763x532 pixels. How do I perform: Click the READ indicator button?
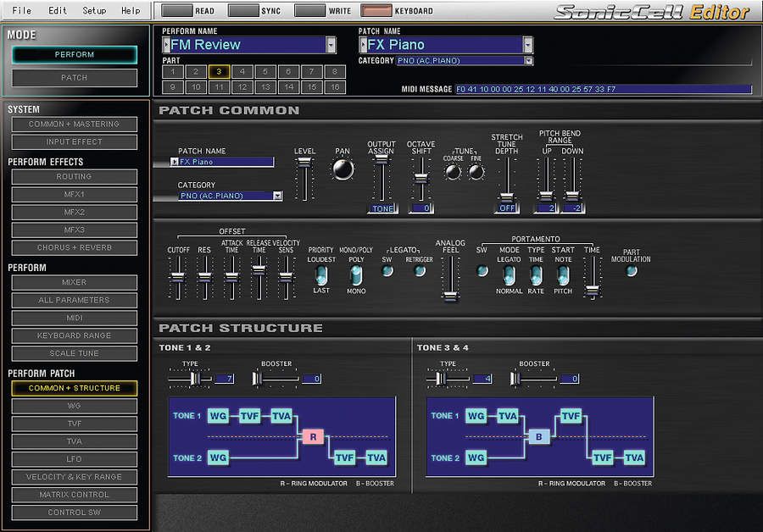176,10
